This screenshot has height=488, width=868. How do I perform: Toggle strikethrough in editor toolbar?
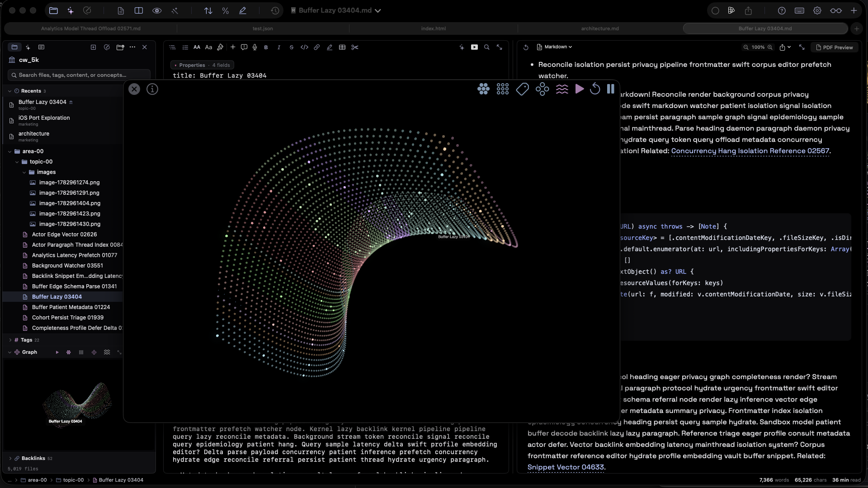pos(291,47)
